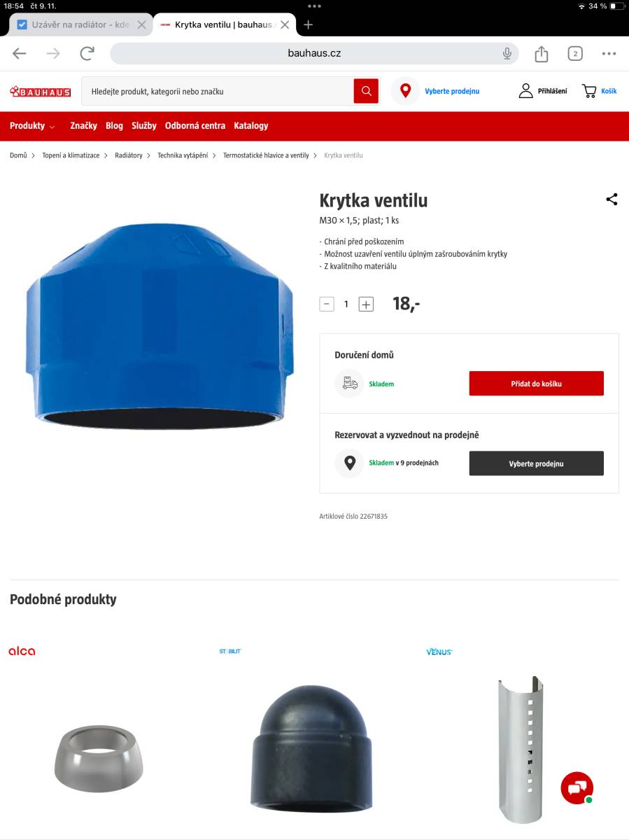629x840 pixels.
Task: Click the red search magnifier button
Action: click(366, 91)
